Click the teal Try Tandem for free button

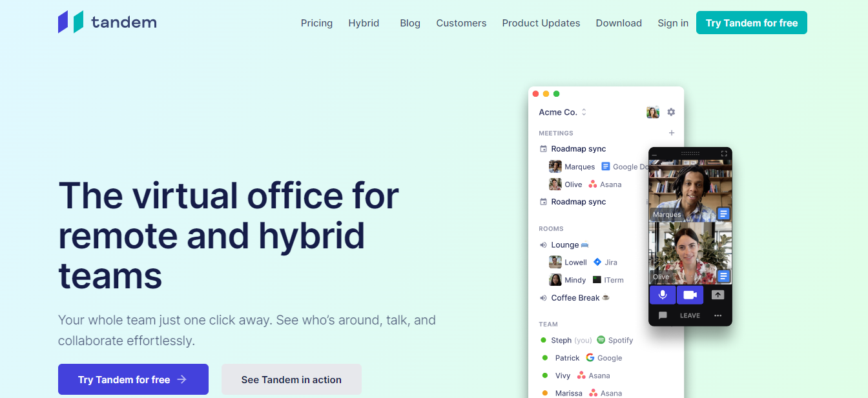752,23
